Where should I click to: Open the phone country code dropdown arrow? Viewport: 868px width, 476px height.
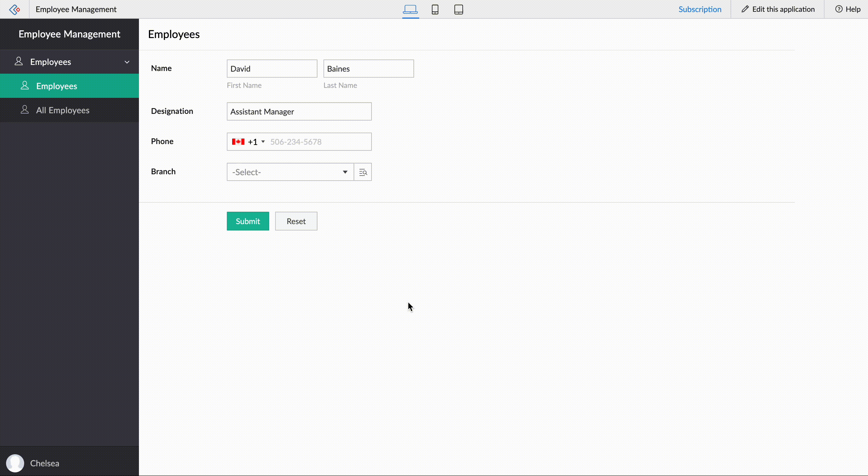(x=263, y=141)
